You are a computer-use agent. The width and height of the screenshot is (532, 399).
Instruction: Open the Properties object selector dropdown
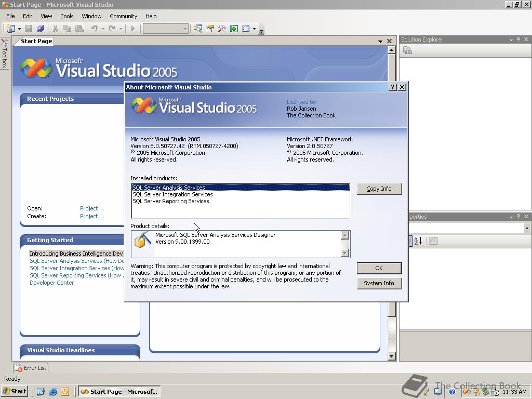527,228
